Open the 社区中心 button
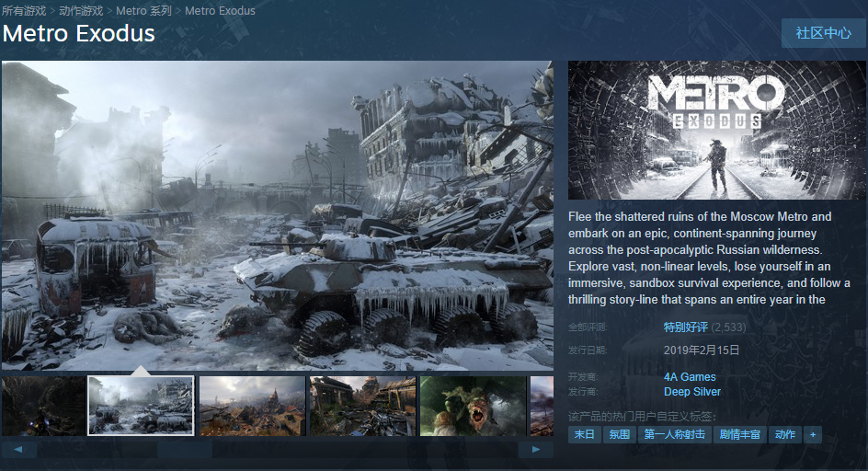 pyautogui.click(x=824, y=33)
